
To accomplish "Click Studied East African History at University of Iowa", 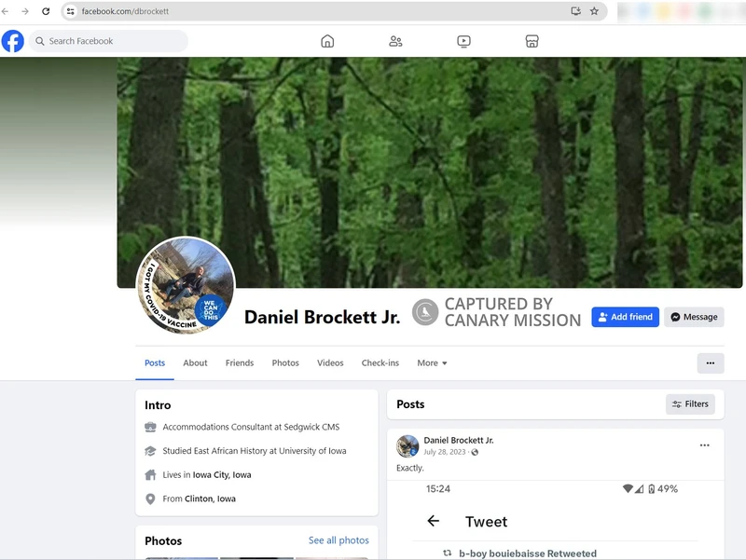I will [255, 451].
